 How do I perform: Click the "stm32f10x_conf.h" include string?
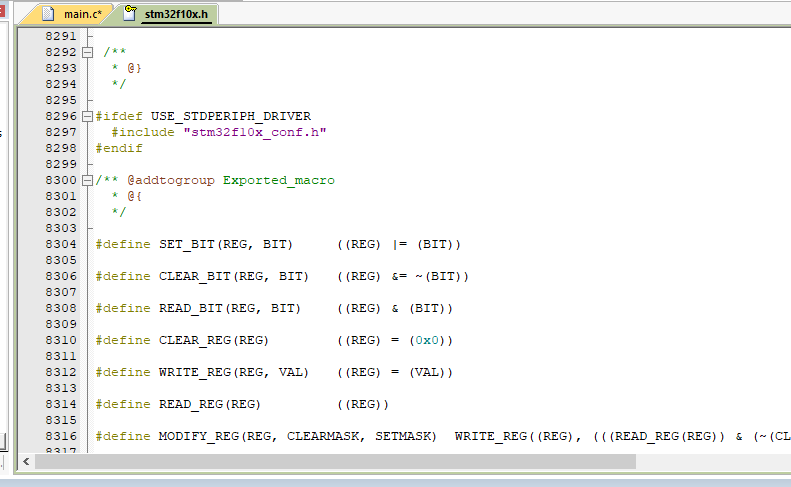point(255,132)
